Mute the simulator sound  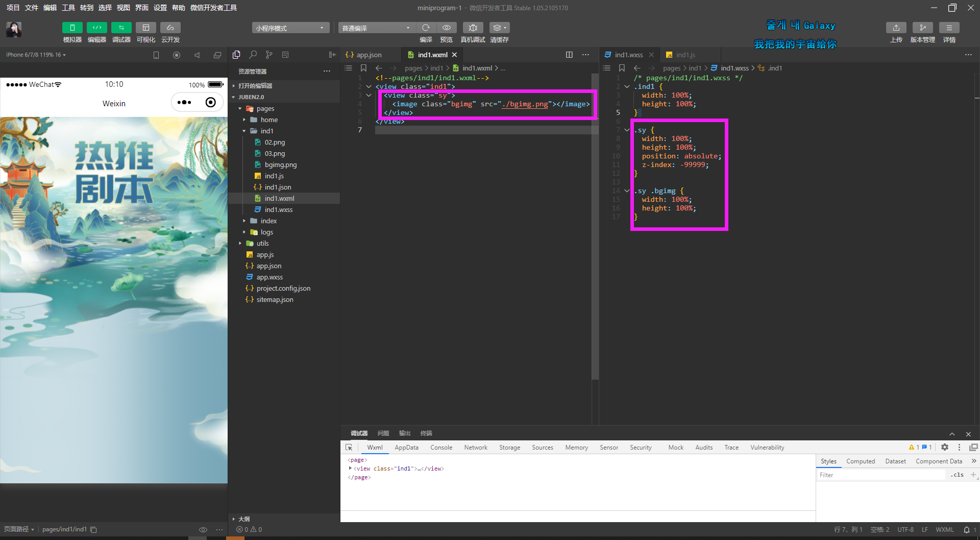[x=197, y=55]
